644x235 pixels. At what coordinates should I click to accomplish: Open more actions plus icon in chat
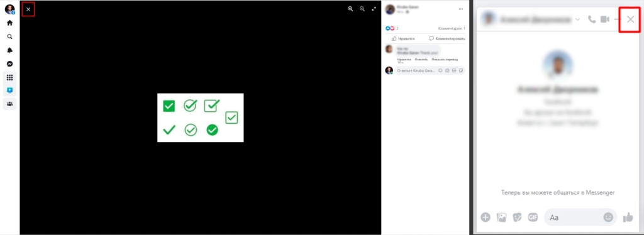(486, 217)
